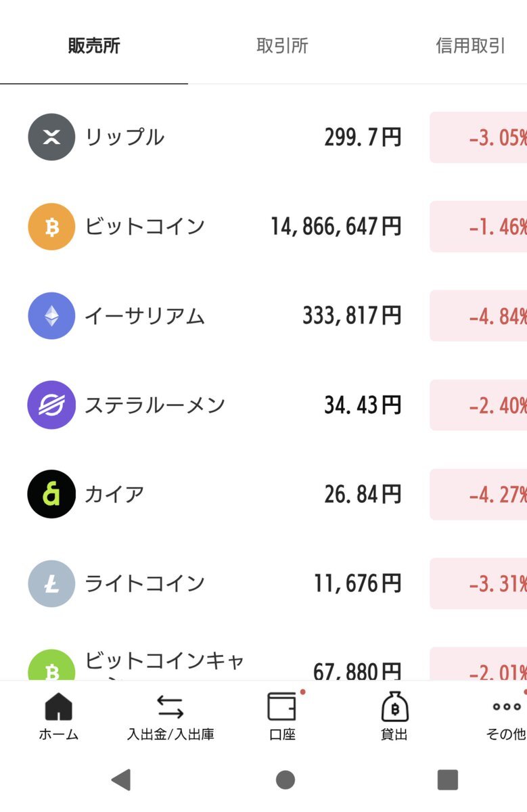Screen dimensions: 527x812
Task: Switch to the 取引所 tab
Action: tap(282, 46)
